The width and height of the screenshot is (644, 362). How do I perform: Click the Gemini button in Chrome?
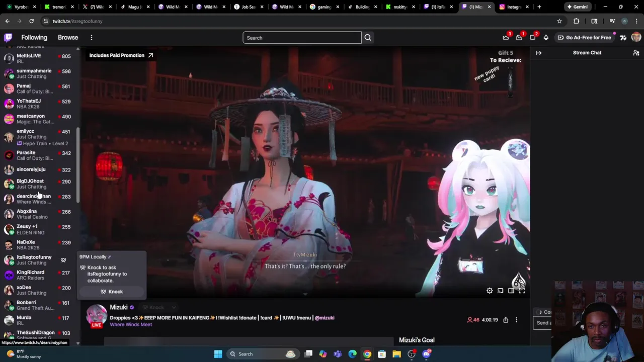coord(577,7)
